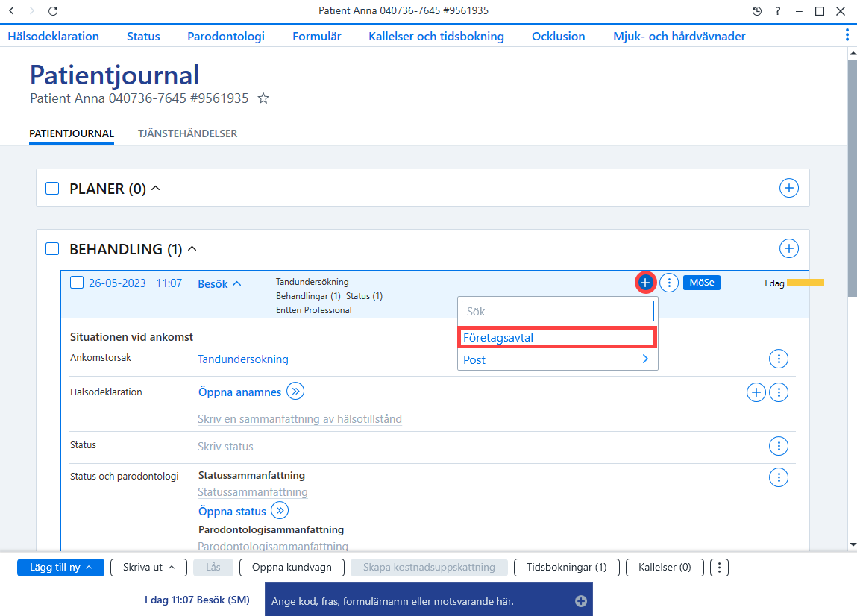This screenshot has height=616, width=857.
Task: Click the favorite star next to patient name
Action: tap(263, 98)
